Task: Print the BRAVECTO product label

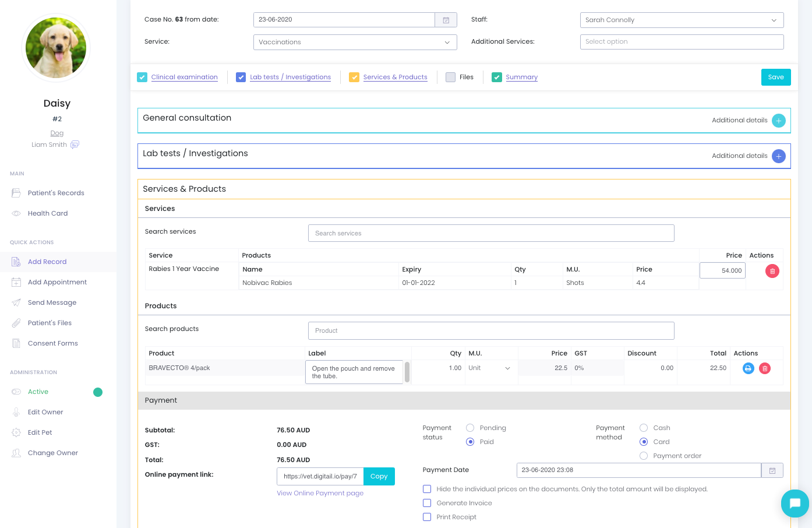Action: click(748, 368)
